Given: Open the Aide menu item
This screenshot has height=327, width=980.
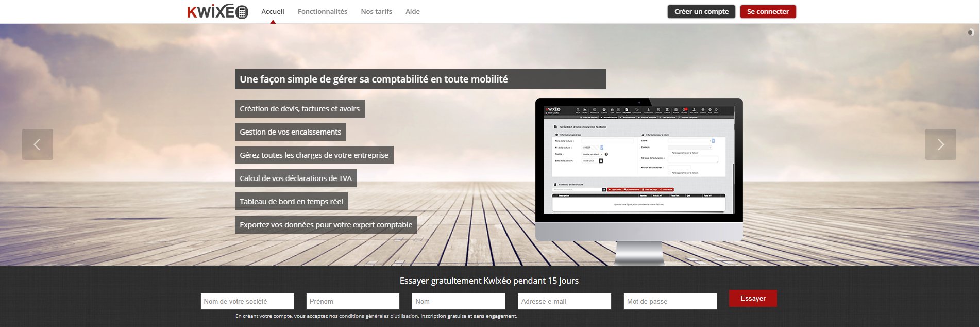Looking at the screenshot, I should click(412, 11).
